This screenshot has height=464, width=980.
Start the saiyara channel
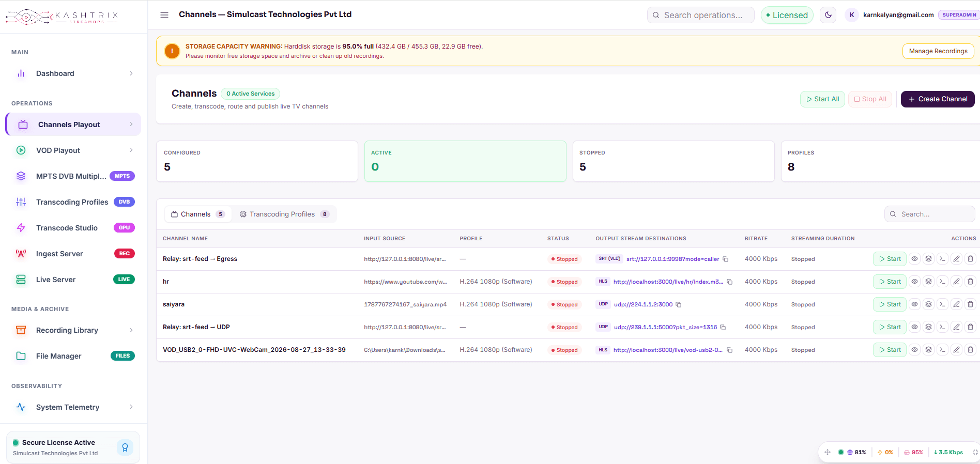[890, 304]
